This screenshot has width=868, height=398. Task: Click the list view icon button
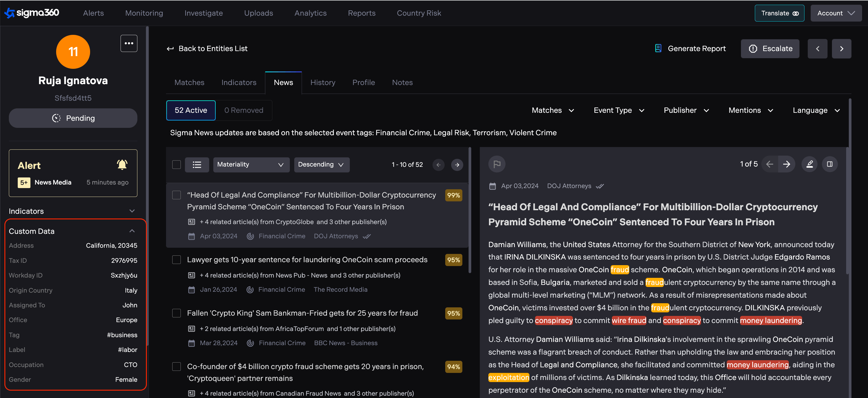(197, 165)
